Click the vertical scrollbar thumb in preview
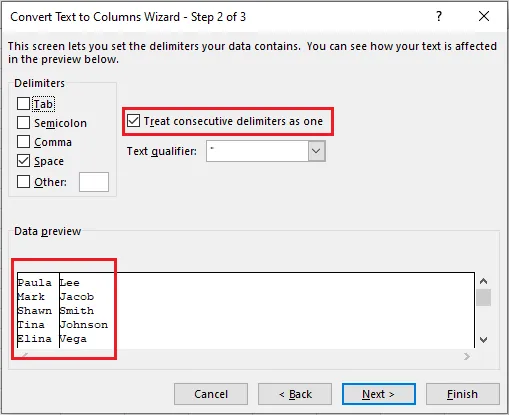 (x=483, y=297)
